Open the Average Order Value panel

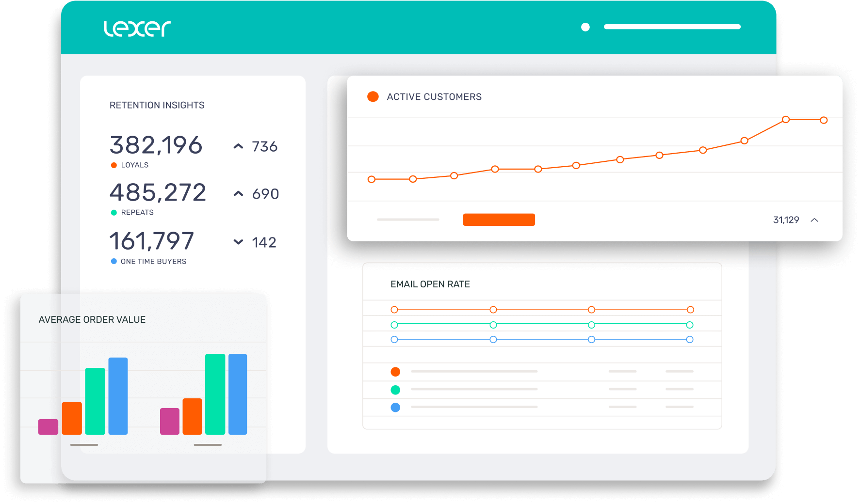point(92,319)
